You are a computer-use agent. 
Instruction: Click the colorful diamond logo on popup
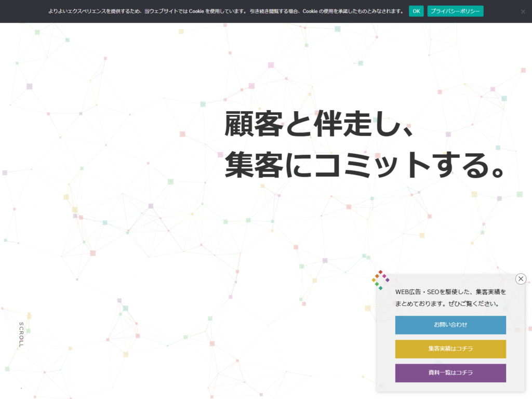point(380,280)
